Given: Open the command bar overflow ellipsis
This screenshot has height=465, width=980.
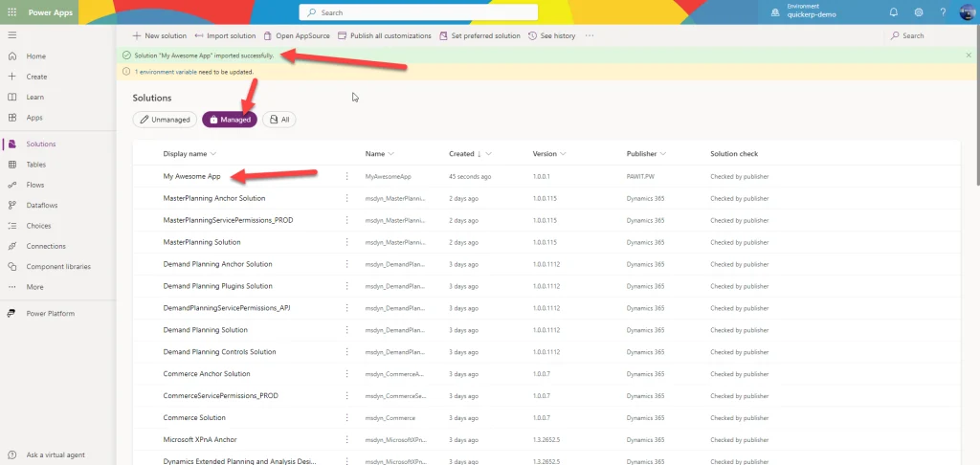Looking at the screenshot, I should [x=590, y=35].
